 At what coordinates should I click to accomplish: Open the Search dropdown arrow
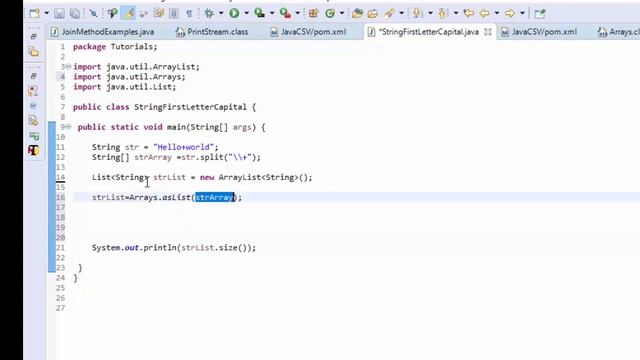tap(402, 13)
